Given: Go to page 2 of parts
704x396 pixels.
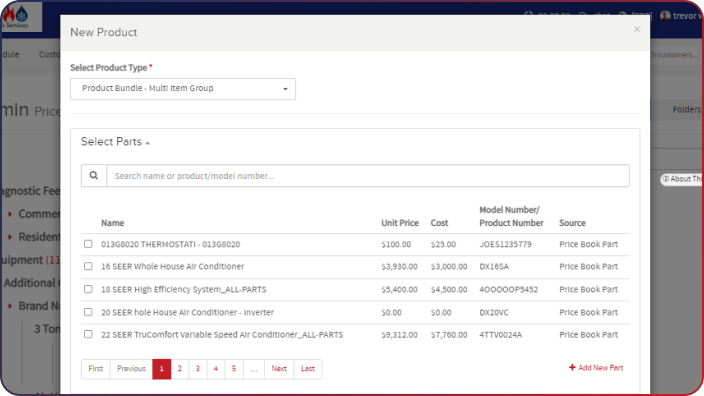Looking at the screenshot, I should click(180, 369).
